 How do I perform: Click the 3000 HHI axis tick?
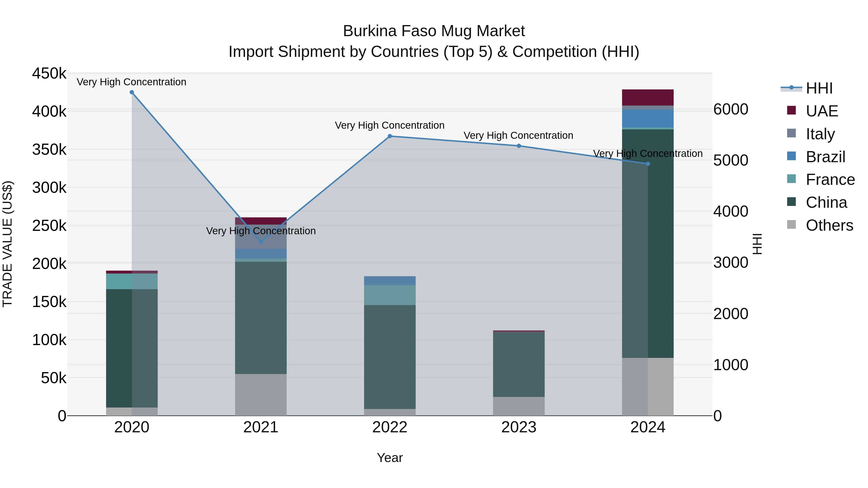pyautogui.click(x=731, y=262)
